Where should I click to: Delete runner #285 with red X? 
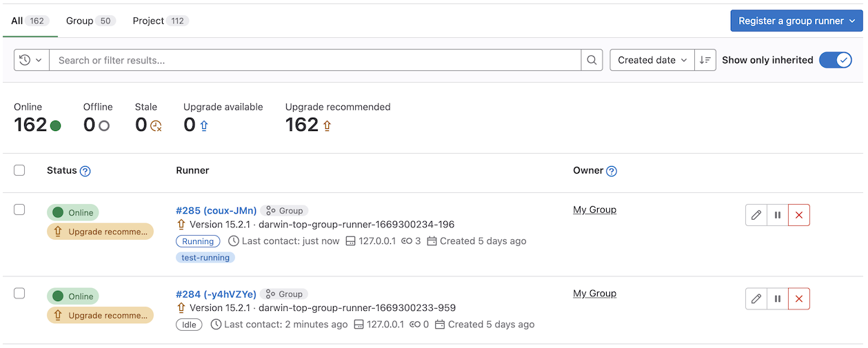799,215
